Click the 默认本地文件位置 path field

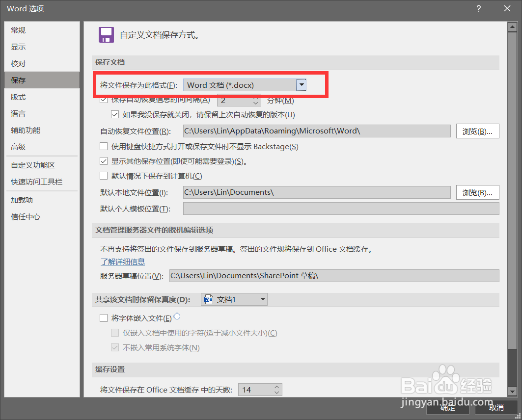tap(317, 192)
